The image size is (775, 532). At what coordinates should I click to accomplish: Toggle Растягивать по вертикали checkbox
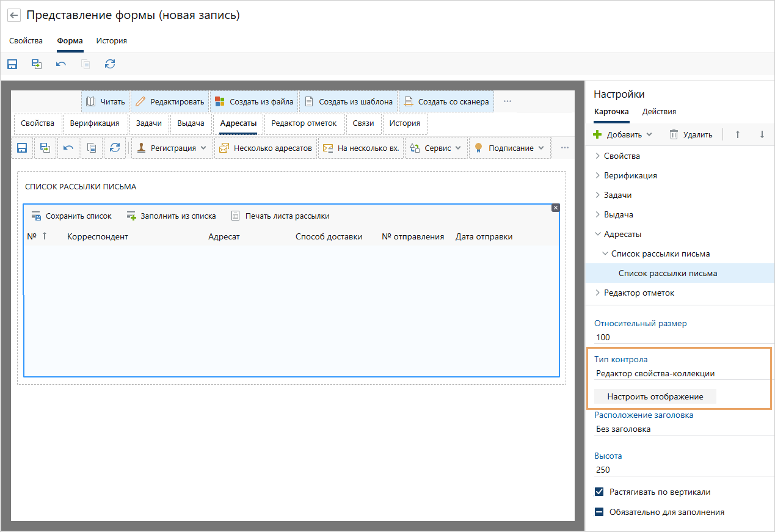point(599,492)
